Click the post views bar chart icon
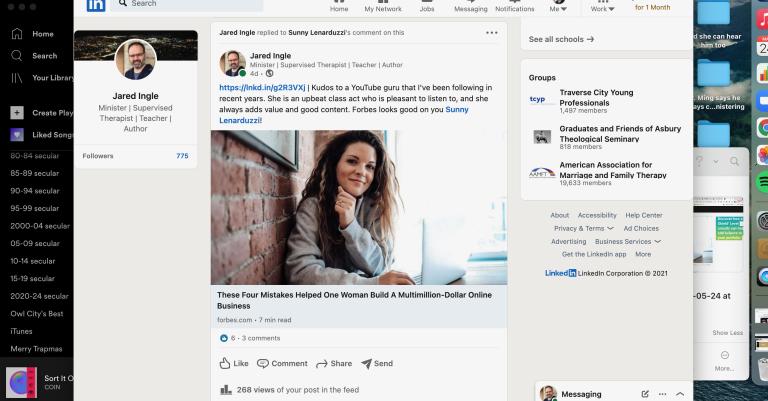768x401 pixels. [225, 390]
